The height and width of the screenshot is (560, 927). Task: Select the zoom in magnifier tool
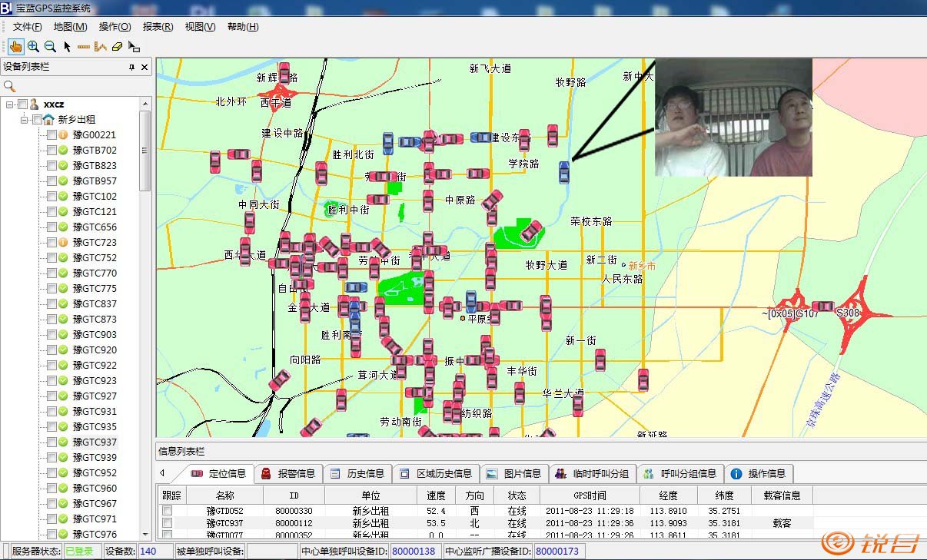(x=33, y=46)
